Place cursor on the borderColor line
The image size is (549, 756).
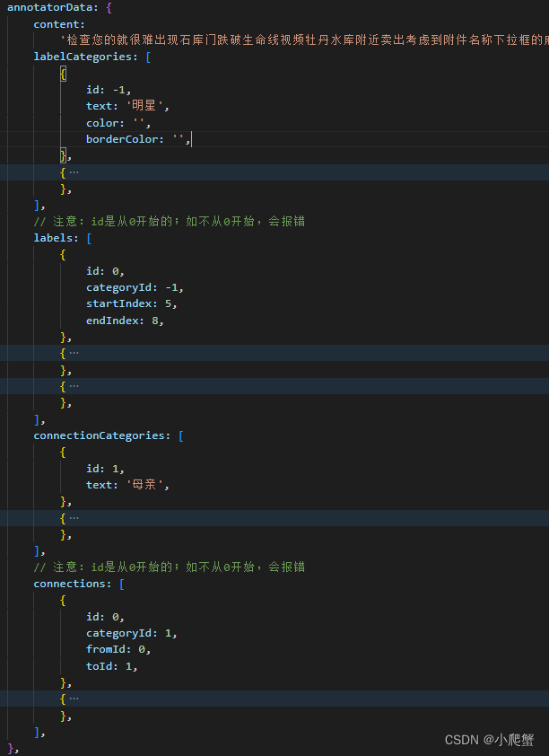[x=139, y=139]
